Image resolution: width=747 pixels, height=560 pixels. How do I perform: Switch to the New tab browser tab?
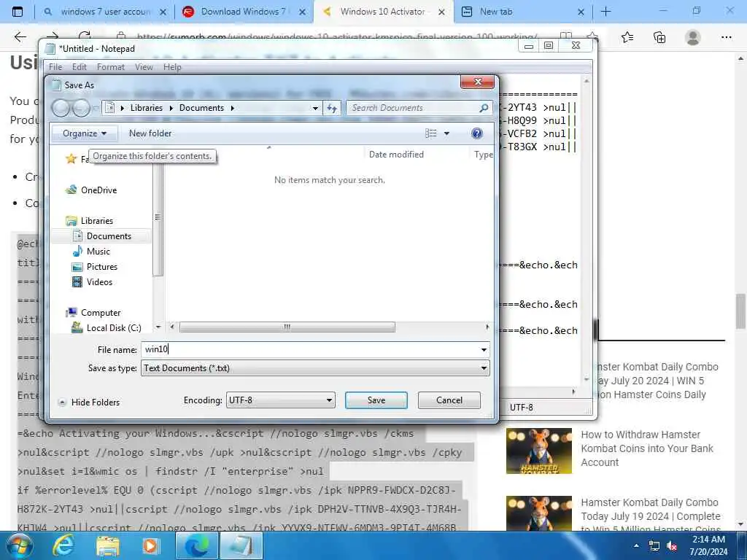coord(522,12)
